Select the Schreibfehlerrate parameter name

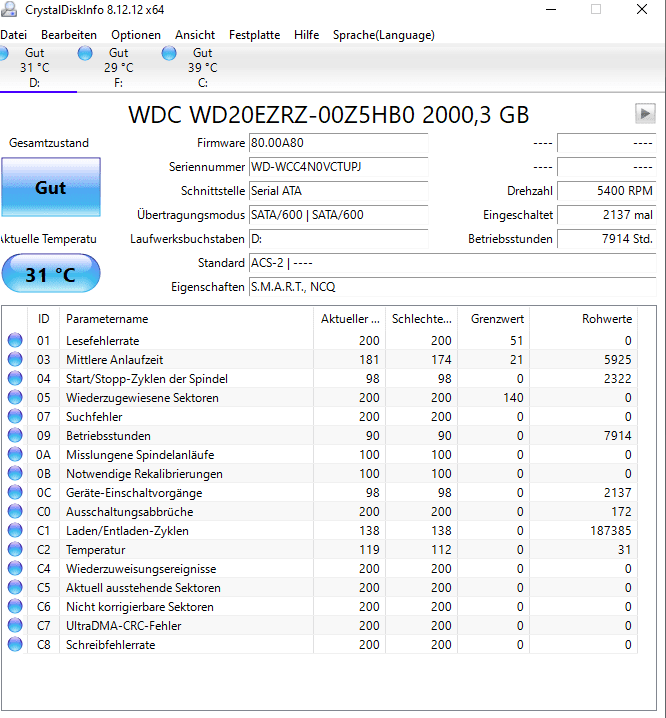[110, 645]
